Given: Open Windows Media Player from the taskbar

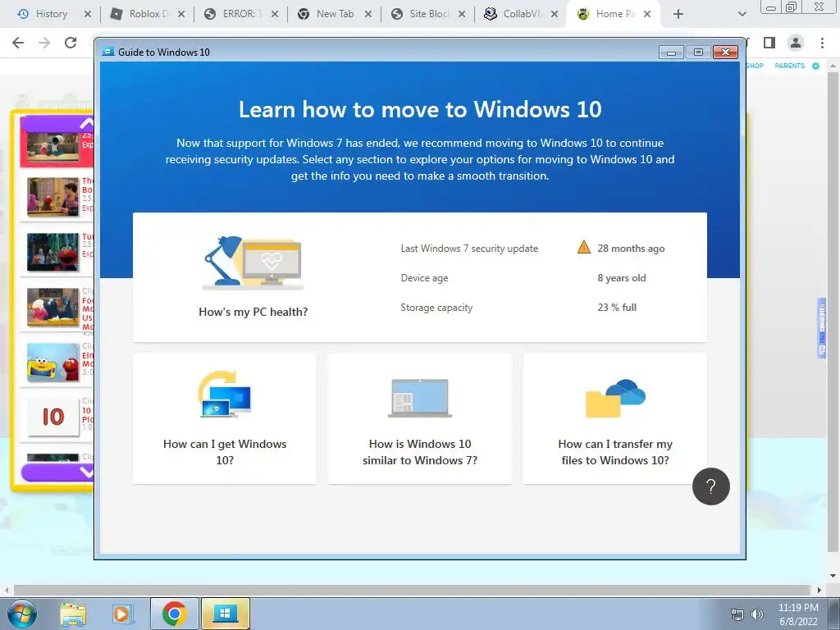Looking at the screenshot, I should point(122,614).
